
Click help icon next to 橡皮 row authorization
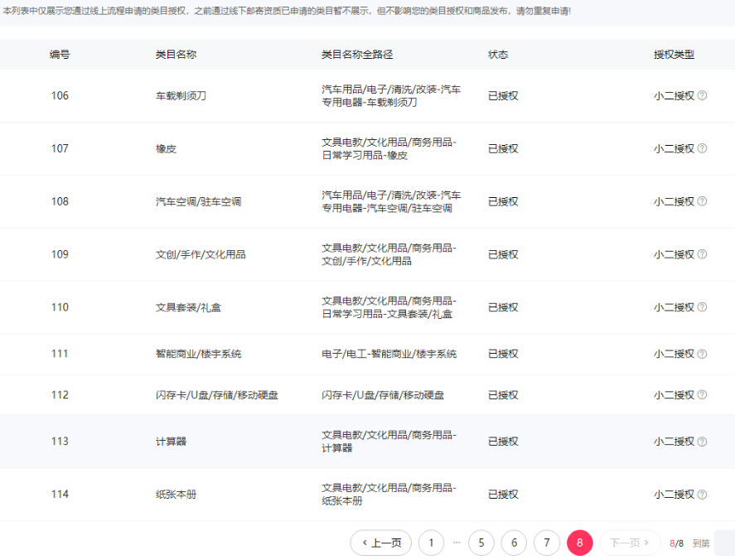click(702, 148)
